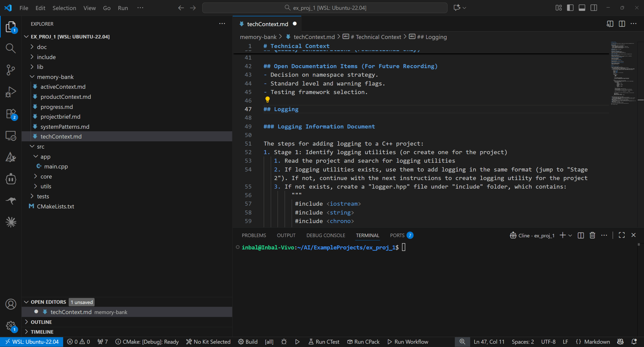644x347 pixels.
Task: Open Remote Explorer view
Action: [11, 136]
